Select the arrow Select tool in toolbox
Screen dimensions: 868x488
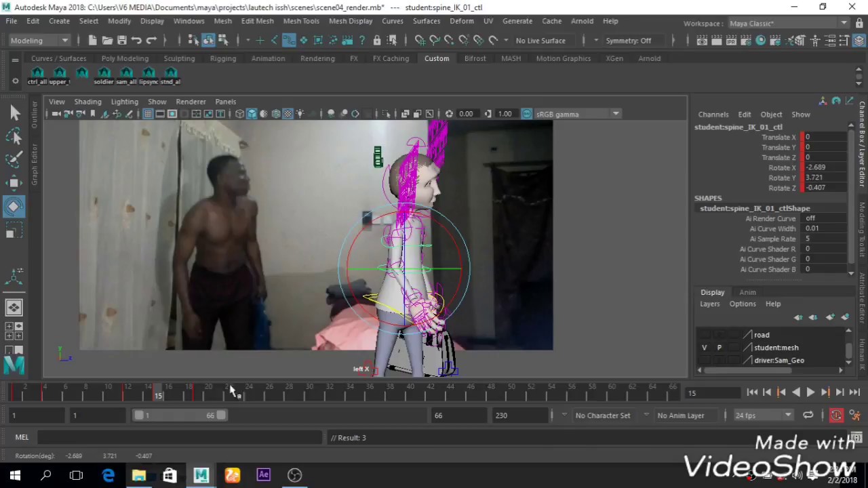(14, 113)
